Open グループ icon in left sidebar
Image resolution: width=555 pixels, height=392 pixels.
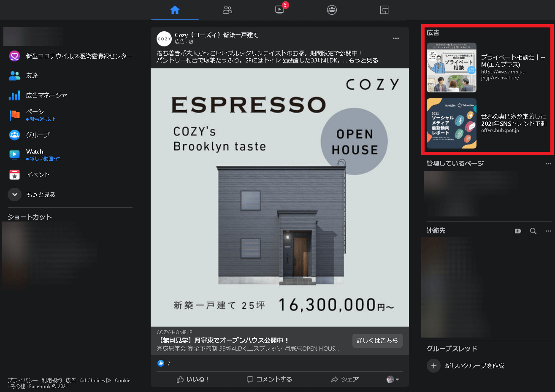14,135
